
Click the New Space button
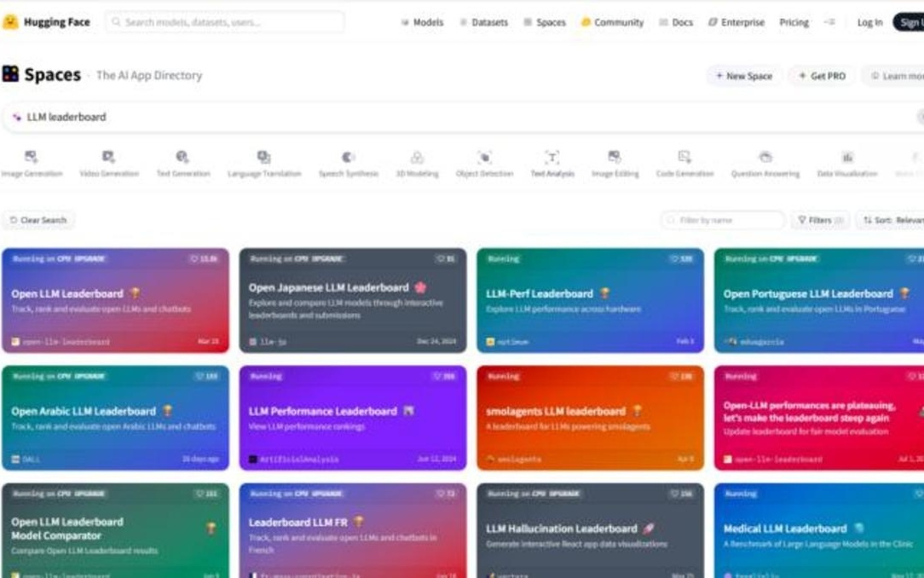743,76
